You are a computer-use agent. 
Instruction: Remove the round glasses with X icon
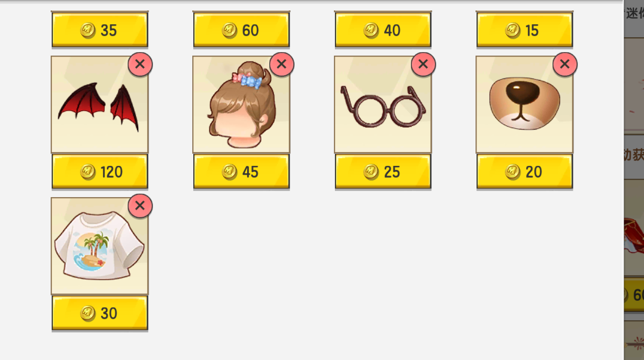(423, 64)
